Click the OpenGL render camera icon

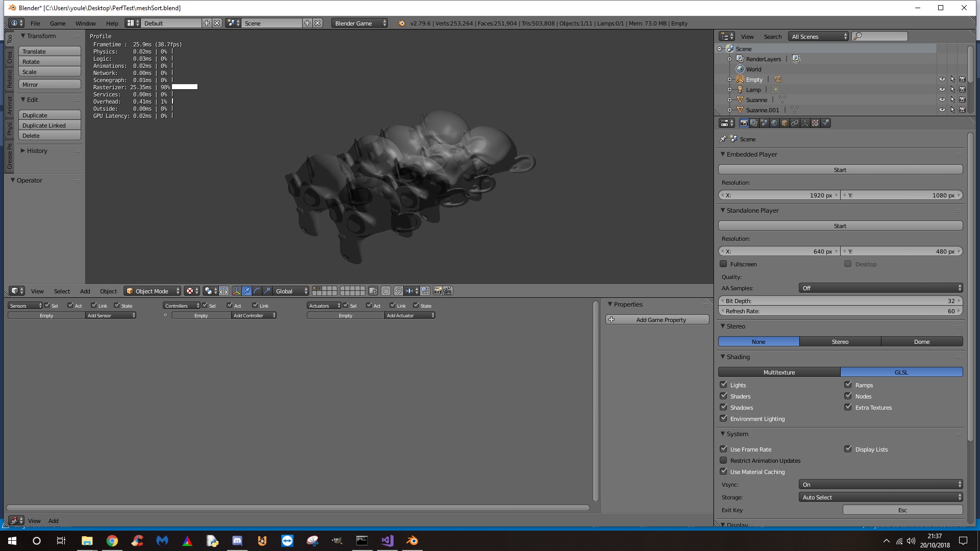pos(437,291)
